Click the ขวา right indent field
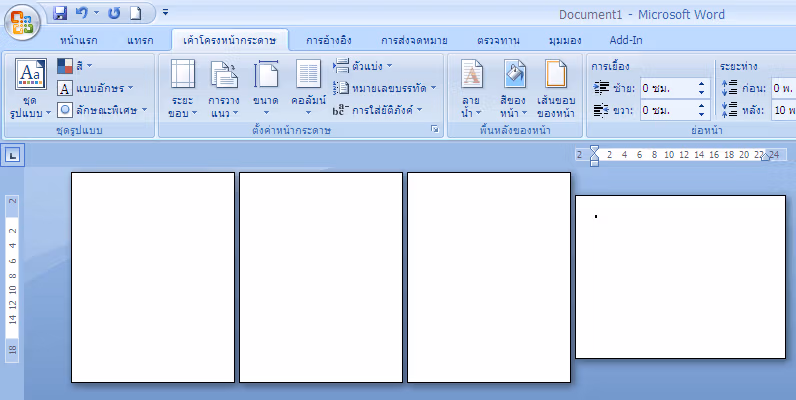This screenshot has width=796, height=400. pos(669,110)
